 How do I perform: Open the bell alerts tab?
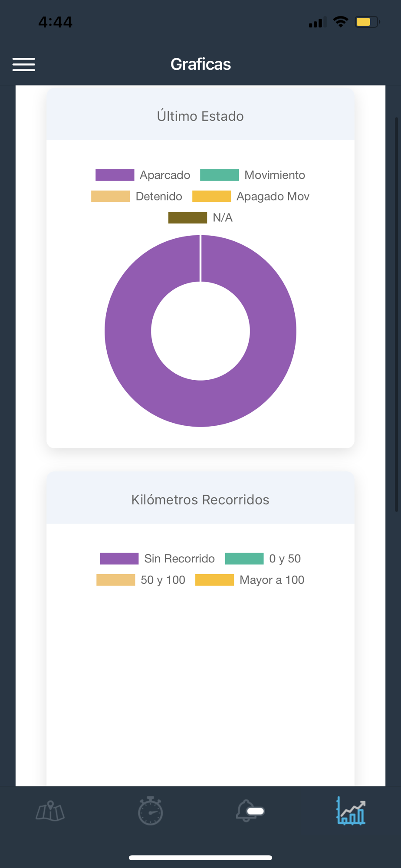tap(250, 811)
